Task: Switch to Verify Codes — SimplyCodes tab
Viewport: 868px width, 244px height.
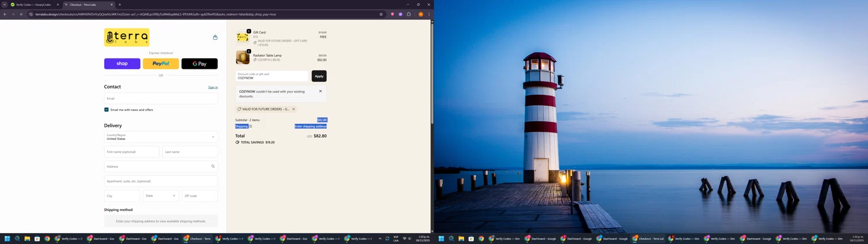Action: [34, 5]
